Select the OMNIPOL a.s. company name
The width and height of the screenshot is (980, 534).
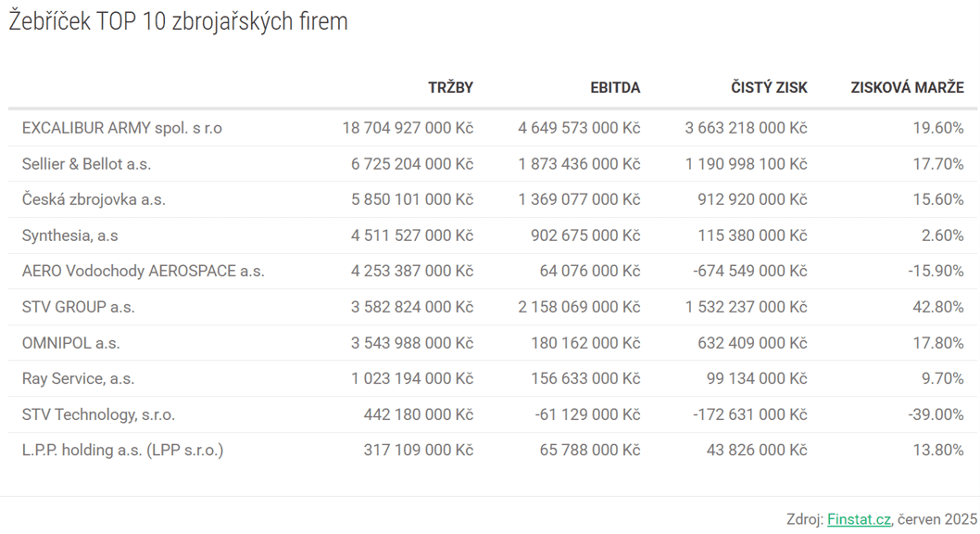[x=70, y=343]
